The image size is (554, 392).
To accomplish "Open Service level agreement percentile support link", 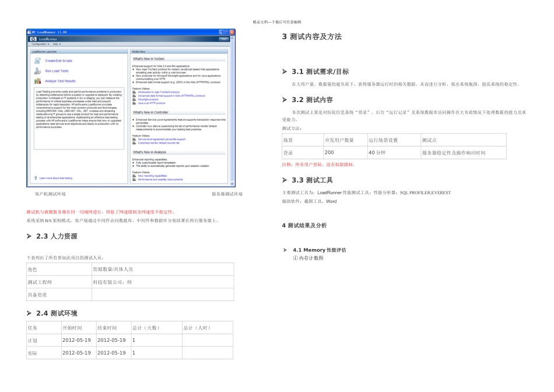I will (162, 139).
